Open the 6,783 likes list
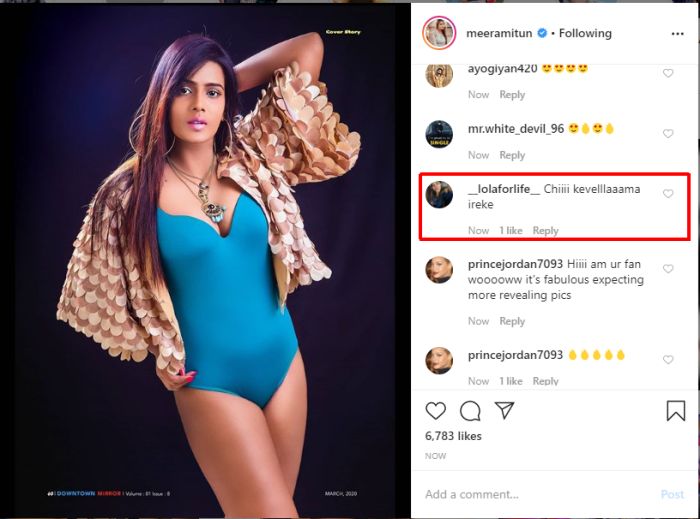The image size is (700, 519). pyautogui.click(x=453, y=436)
